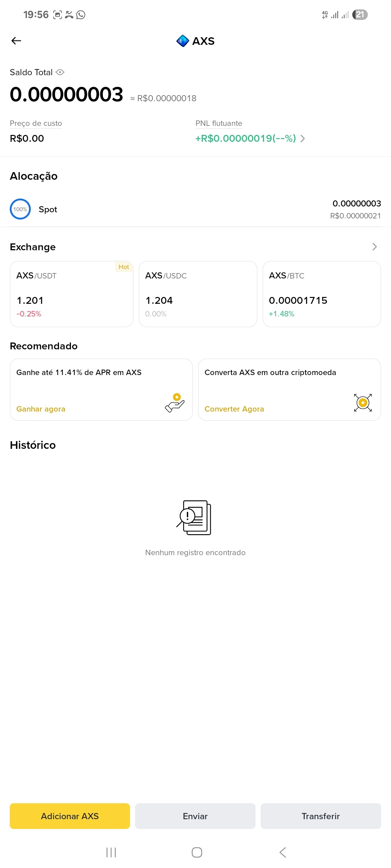The image size is (391, 868).
Task: Tap the earn hand-with-coin icon
Action: [x=175, y=403]
